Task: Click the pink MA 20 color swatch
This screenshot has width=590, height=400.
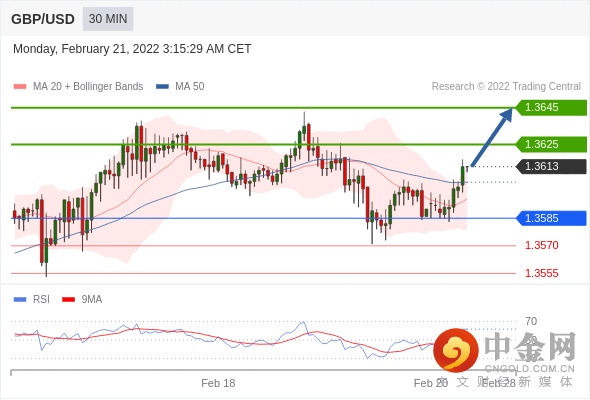Action: coord(20,87)
